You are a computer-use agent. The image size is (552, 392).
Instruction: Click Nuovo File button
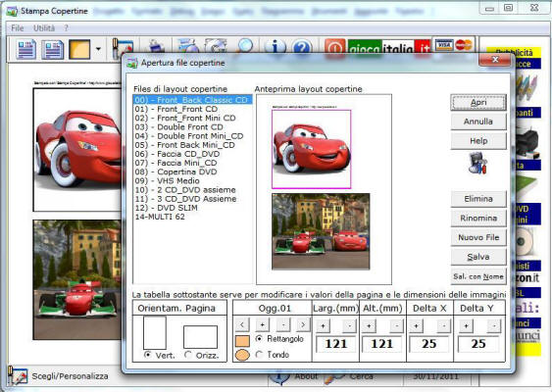tap(478, 237)
